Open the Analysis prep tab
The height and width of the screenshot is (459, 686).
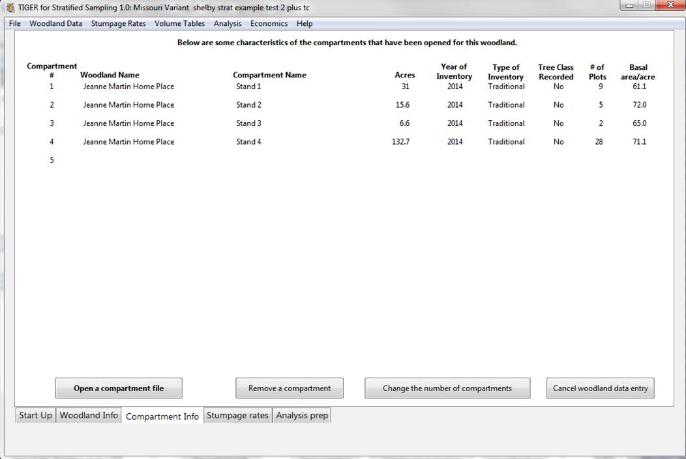click(301, 415)
